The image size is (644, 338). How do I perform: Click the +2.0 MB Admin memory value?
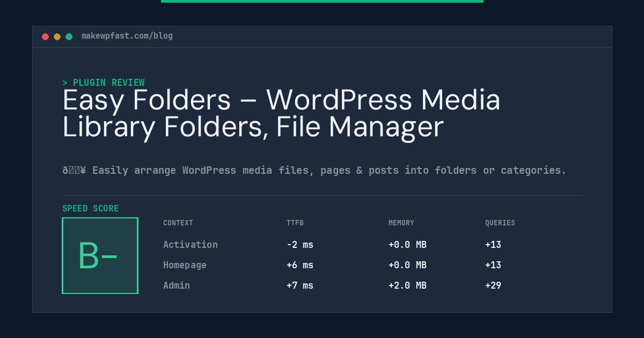click(407, 285)
